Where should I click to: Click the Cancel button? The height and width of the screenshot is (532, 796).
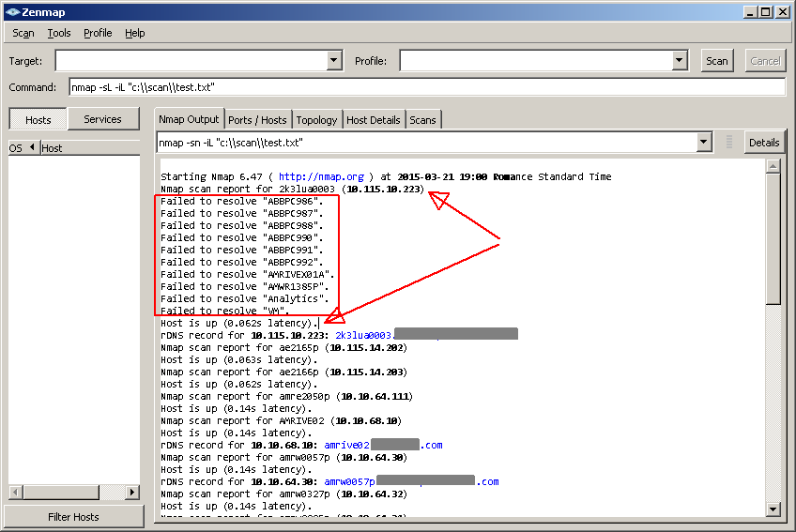click(x=765, y=61)
